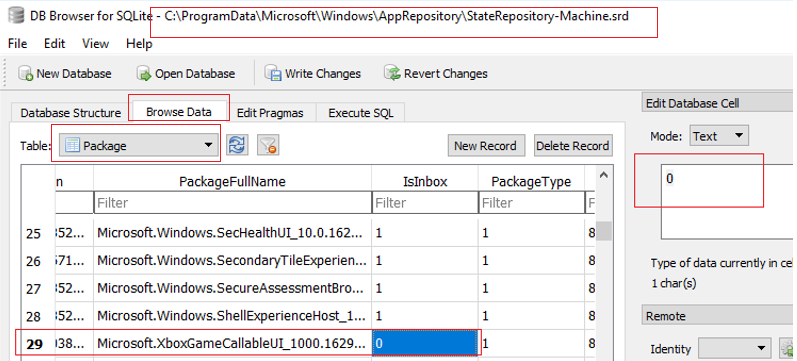Click the IsInbox cell in the SecHealthUI row
Image resolution: width=797 pixels, height=361 pixels.
pyautogui.click(x=425, y=233)
